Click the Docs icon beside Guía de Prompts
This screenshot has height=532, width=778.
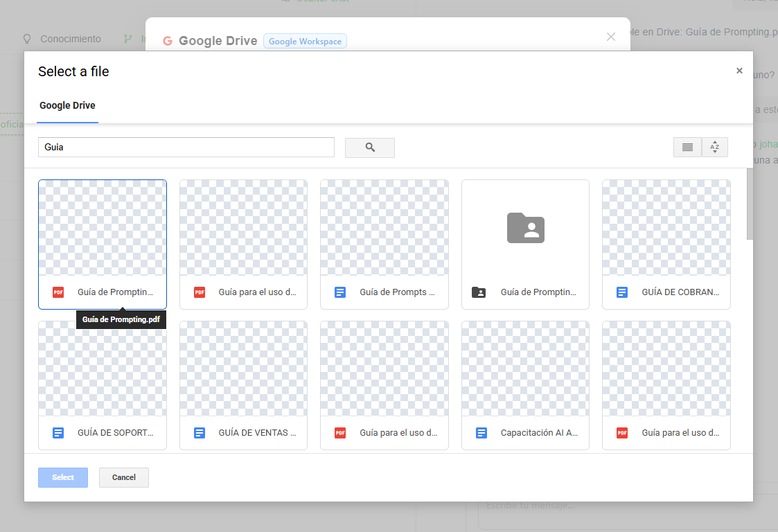point(340,292)
